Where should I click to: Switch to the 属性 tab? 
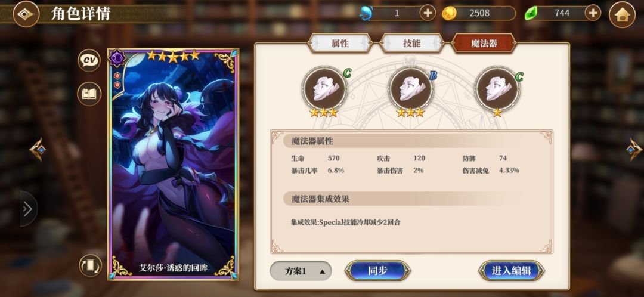pos(340,43)
